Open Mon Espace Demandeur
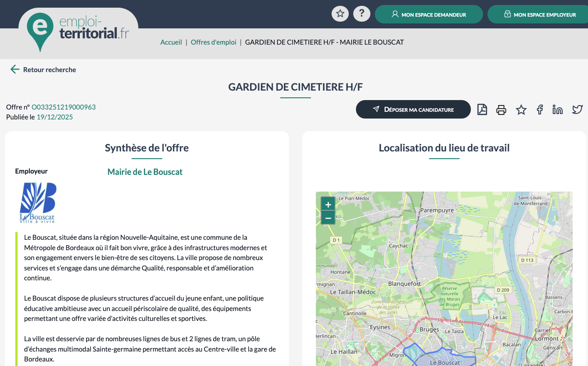 tap(429, 14)
